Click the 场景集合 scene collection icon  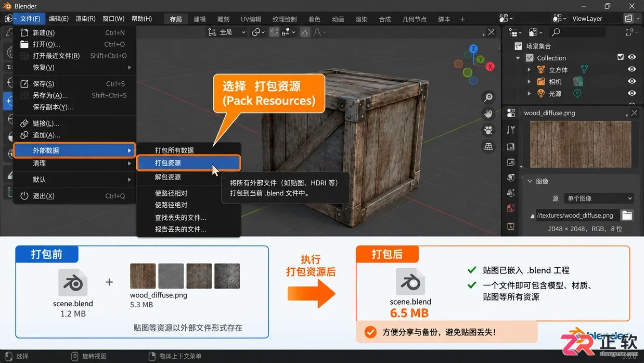click(x=518, y=46)
